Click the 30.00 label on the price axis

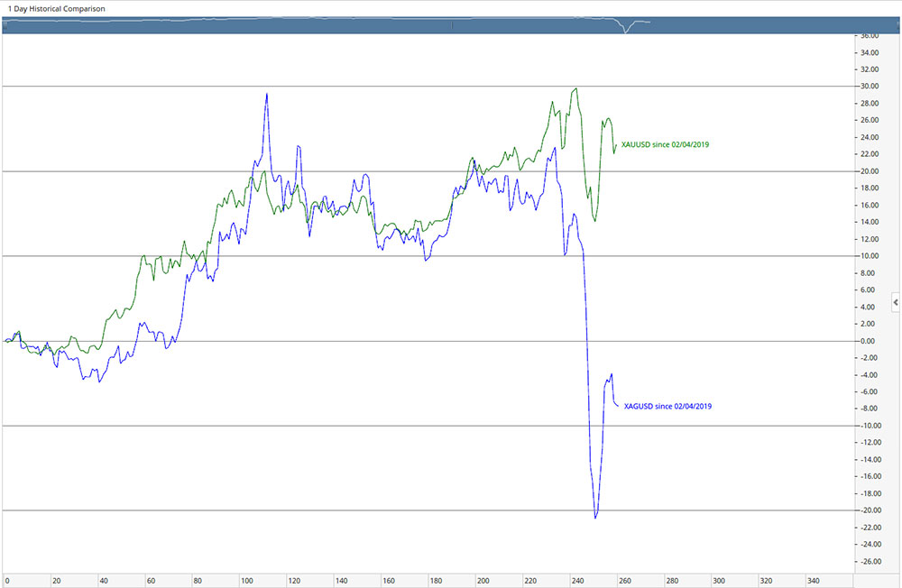point(867,87)
